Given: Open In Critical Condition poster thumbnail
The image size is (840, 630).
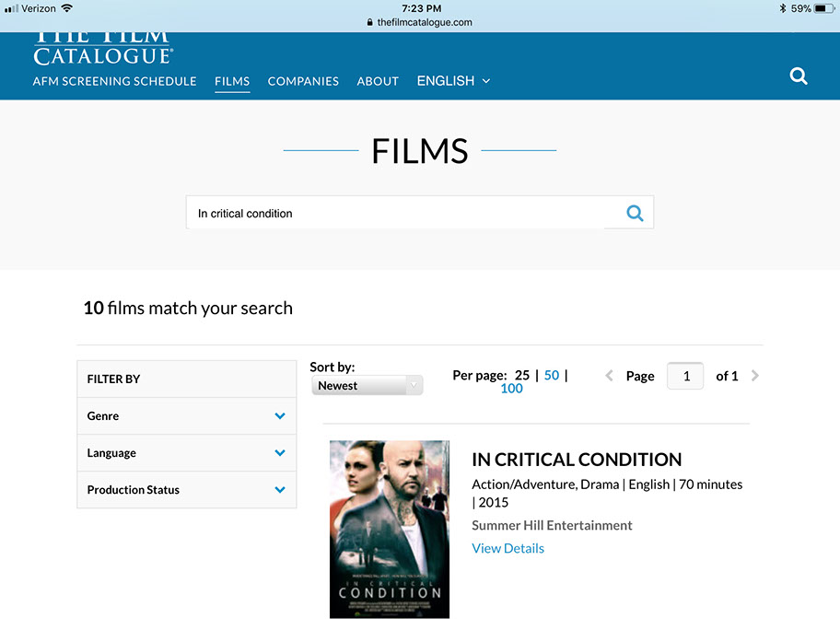Looking at the screenshot, I should coord(390,529).
